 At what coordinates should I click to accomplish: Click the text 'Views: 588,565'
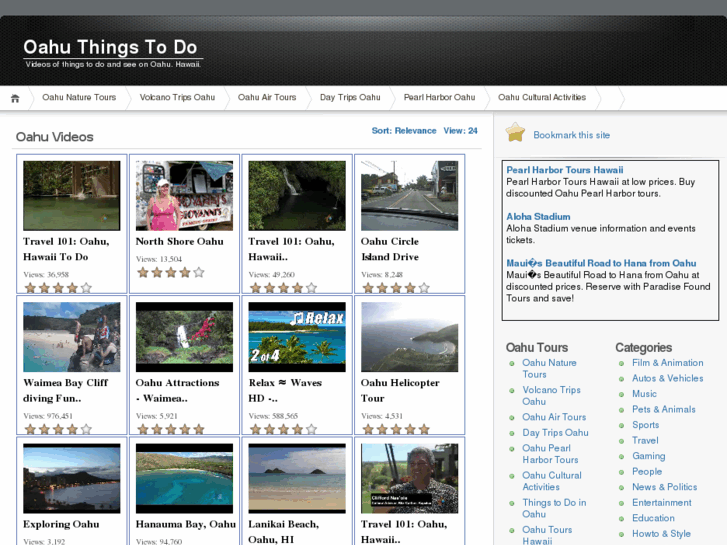click(273, 416)
